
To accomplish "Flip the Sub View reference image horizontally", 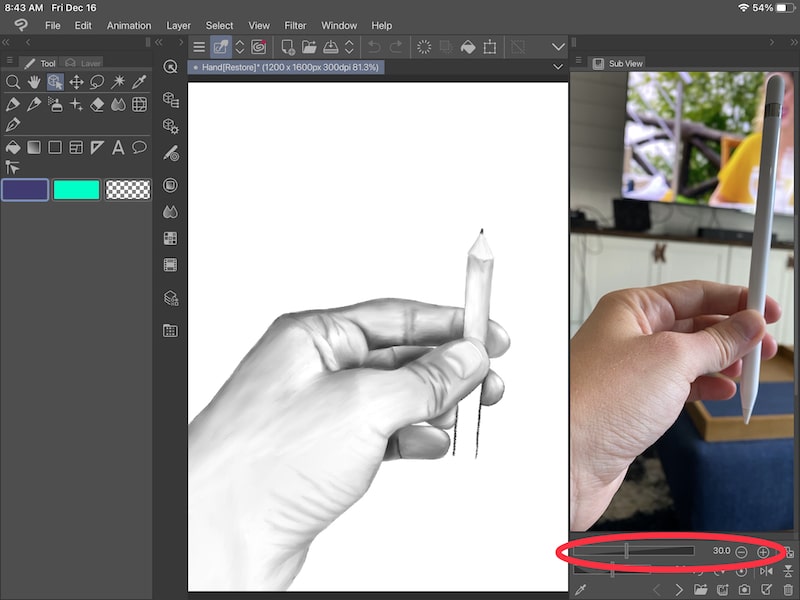I will coord(766,572).
